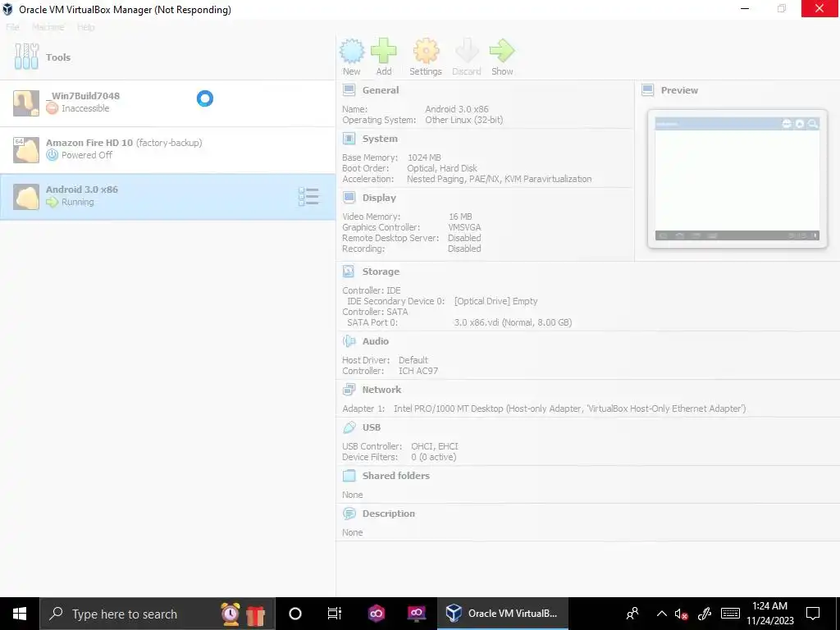Select the _Win7Build7048 machine entry

point(167,103)
